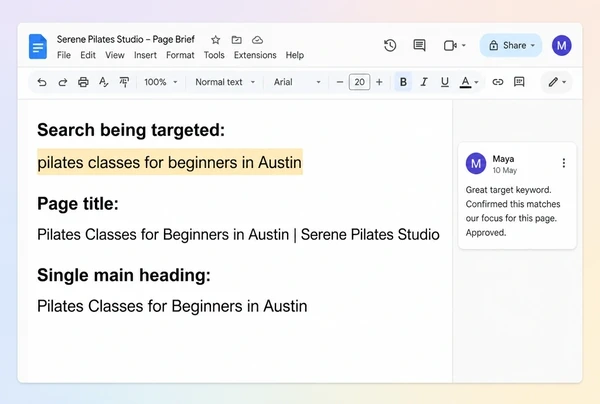Check the cloud save status icon

click(x=258, y=40)
